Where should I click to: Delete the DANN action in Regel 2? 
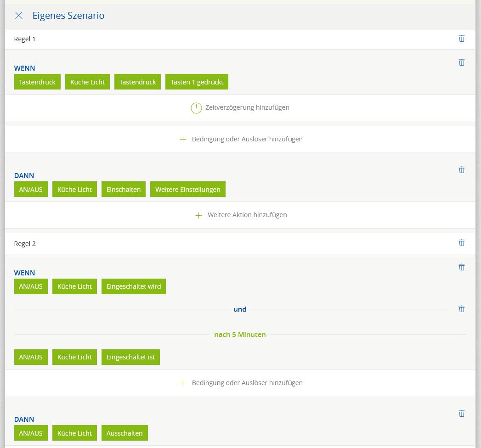click(462, 414)
